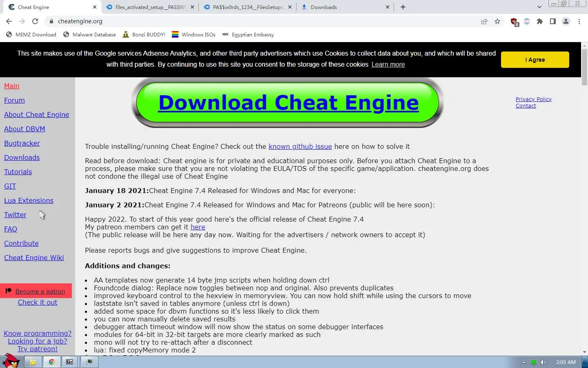Close the PA$$w0rds_1234 tab
Screen dimensions: 588x368
pyautogui.click(x=290, y=7)
